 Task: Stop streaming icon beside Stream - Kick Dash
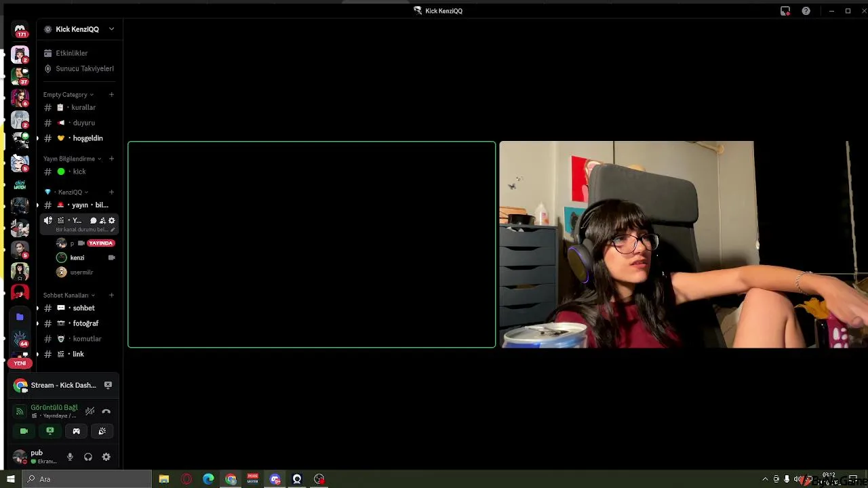point(108,385)
